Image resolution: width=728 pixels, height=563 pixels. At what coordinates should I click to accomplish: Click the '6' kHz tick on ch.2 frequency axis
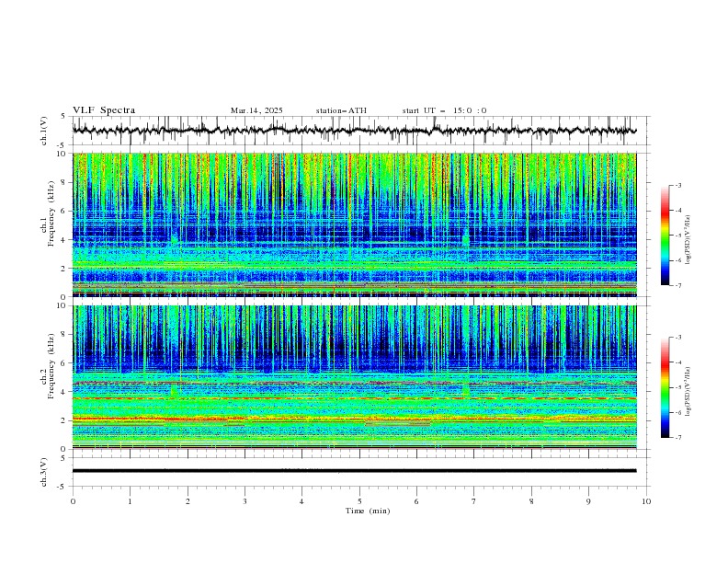tap(64, 363)
